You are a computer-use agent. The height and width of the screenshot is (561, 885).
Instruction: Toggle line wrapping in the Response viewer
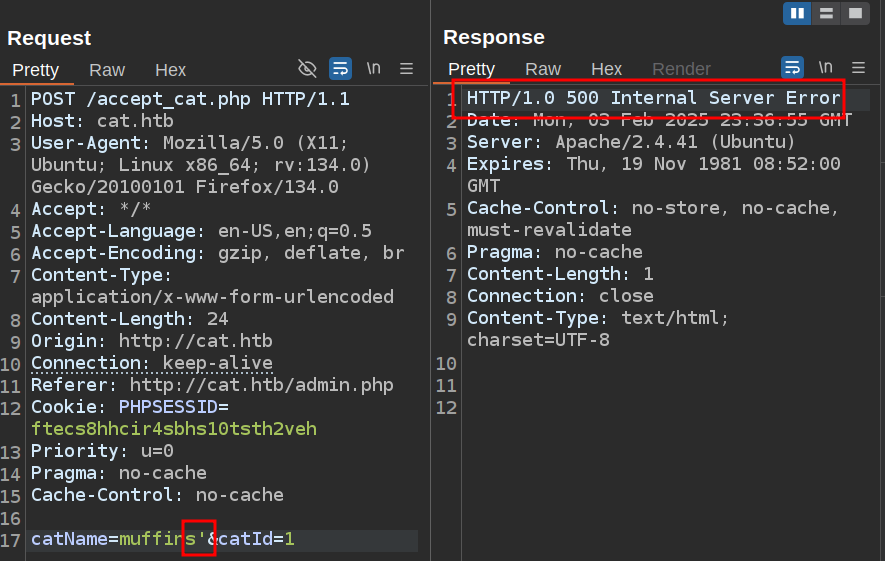793,68
